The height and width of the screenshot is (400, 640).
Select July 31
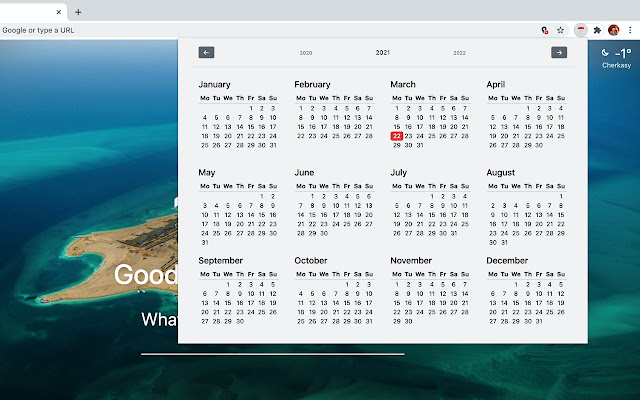coord(453,233)
